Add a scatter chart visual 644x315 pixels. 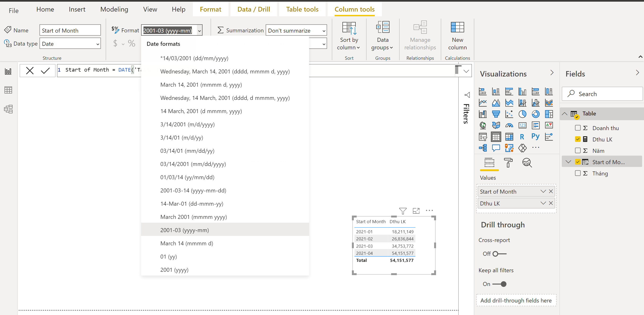tap(509, 114)
